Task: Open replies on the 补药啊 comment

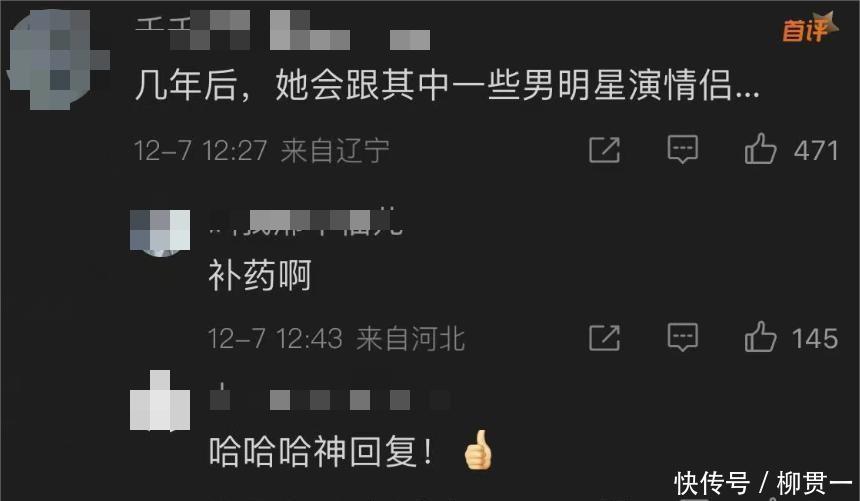Action: 682,337
